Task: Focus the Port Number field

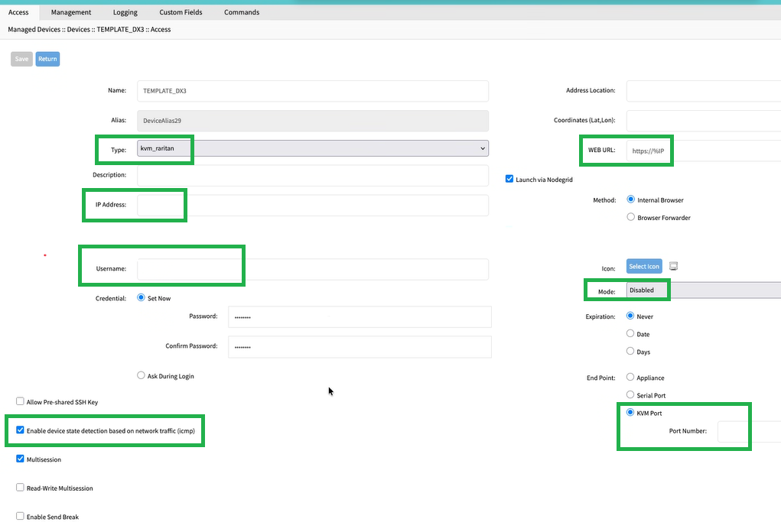Action: pos(748,431)
